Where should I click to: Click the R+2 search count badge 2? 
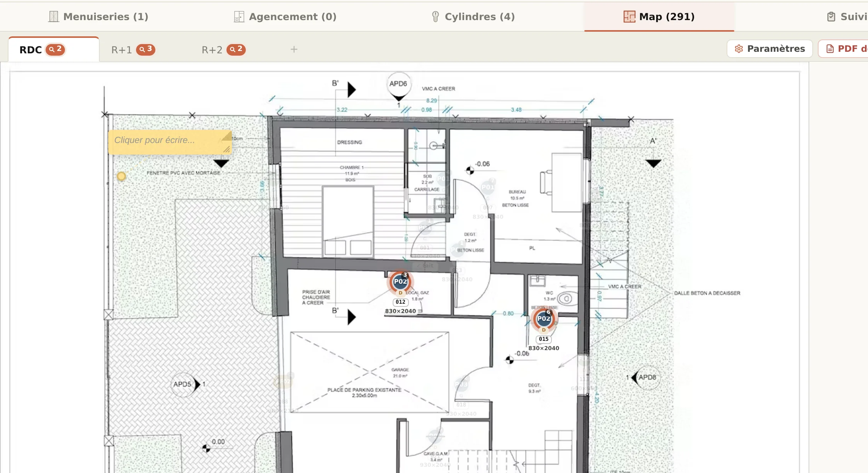coord(236,49)
